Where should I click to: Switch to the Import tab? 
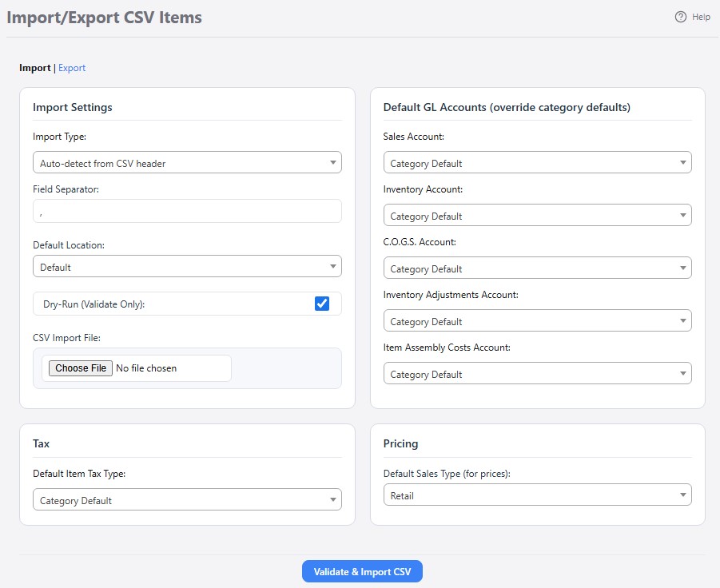35,68
